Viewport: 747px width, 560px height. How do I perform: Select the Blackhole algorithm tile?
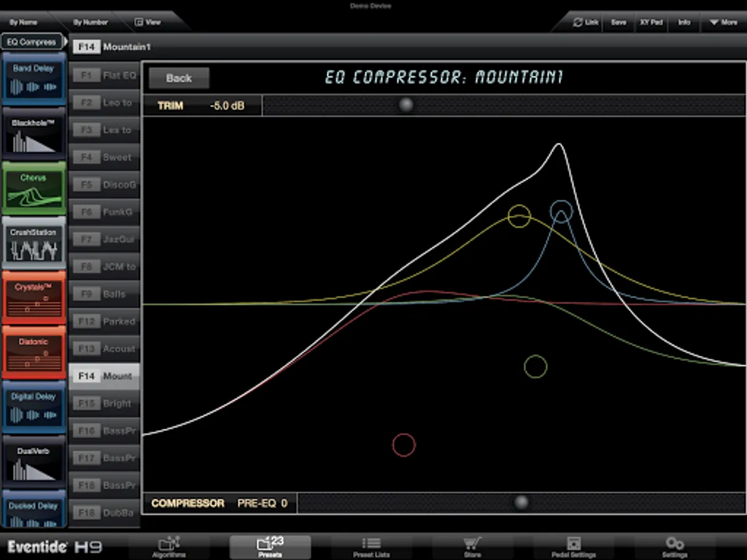(x=34, y=134)
